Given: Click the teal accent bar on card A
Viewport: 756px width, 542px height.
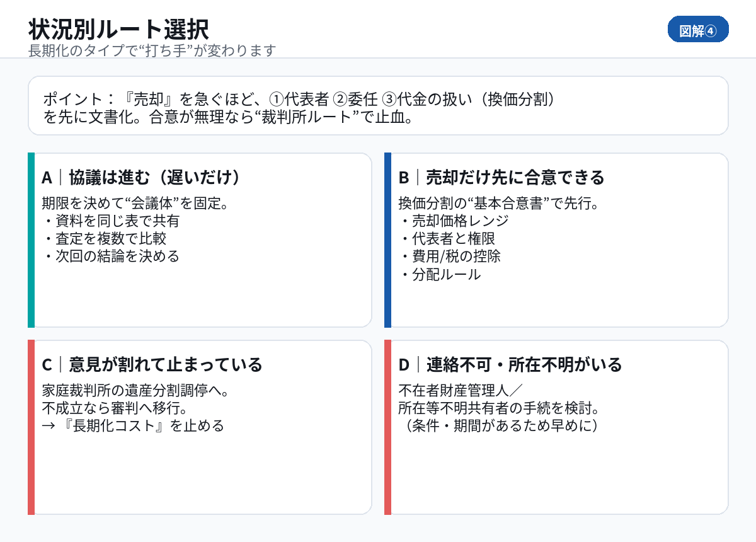Looking at the screenshot, I should (x=31, y=240).
